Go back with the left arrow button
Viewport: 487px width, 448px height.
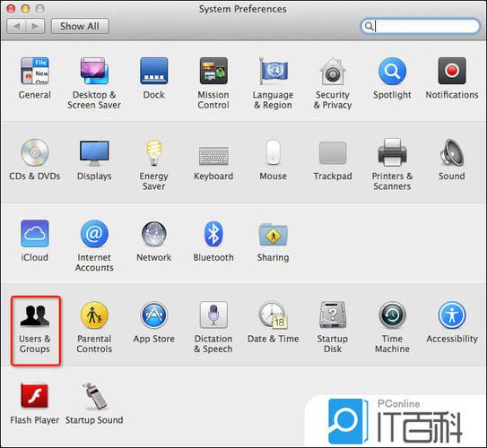click(x=16, y=26)
